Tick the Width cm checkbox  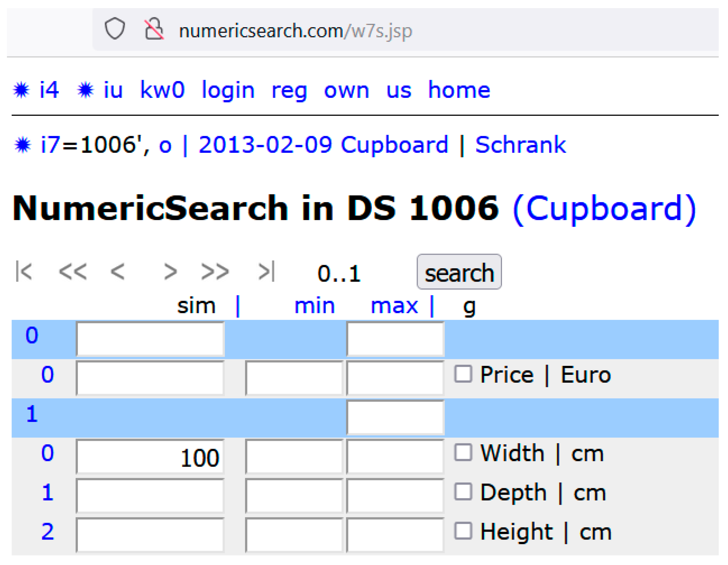click(x=463, y=452)
